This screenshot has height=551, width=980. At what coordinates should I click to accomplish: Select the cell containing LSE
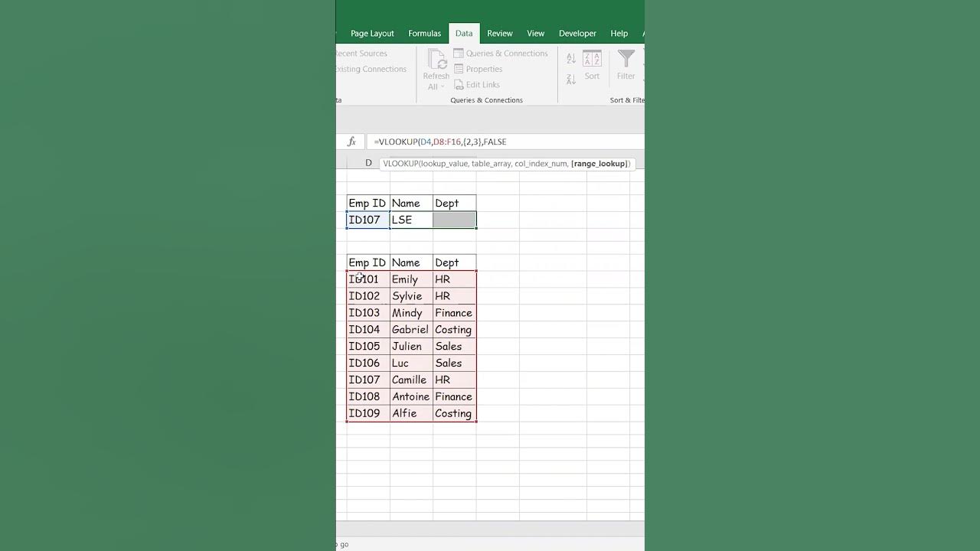tap(411, 220)
